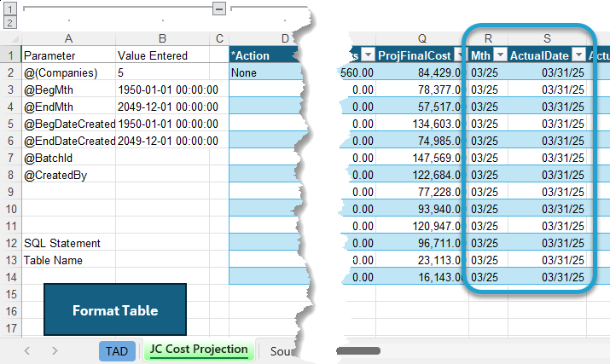
Task: Click the Parameter cell
Action: pyautogui.click(x=69, y=55)
